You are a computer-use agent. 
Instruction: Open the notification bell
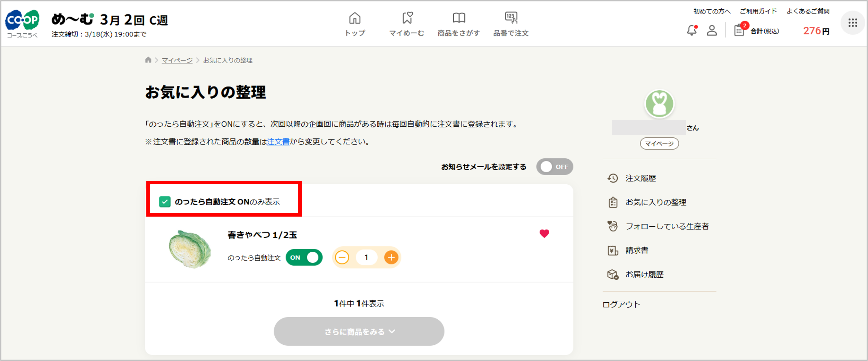pyautogui.click(x=692, y=31)
